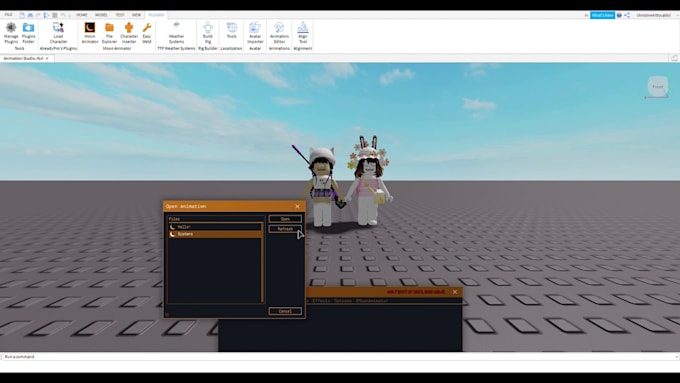The width and height of the screenshot is (680, 383).
Task: Open the Character Inserter
Action: pos(129,33)
